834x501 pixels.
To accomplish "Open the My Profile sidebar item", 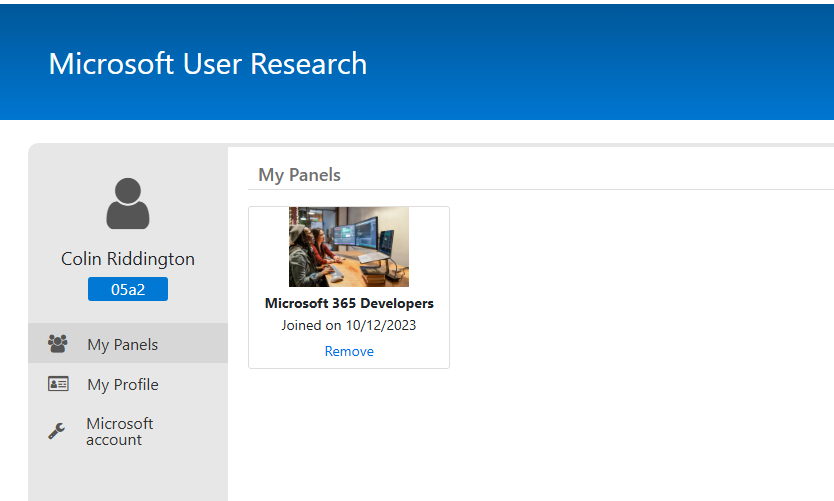I will (128, 384).
